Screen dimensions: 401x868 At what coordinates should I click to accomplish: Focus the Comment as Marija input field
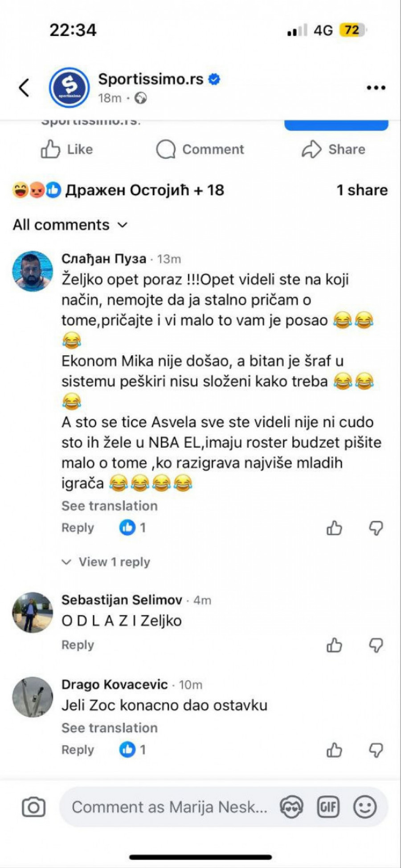[169, 807]
